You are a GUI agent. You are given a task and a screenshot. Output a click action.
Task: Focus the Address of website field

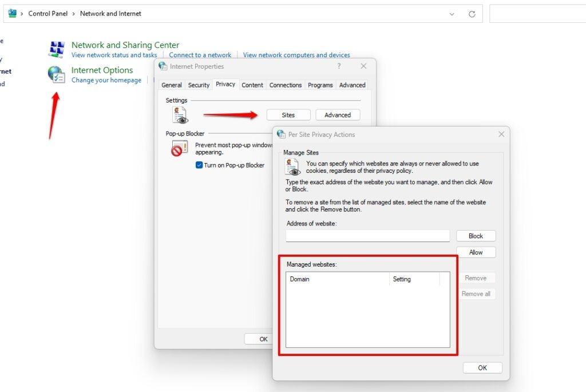(368, 236)
